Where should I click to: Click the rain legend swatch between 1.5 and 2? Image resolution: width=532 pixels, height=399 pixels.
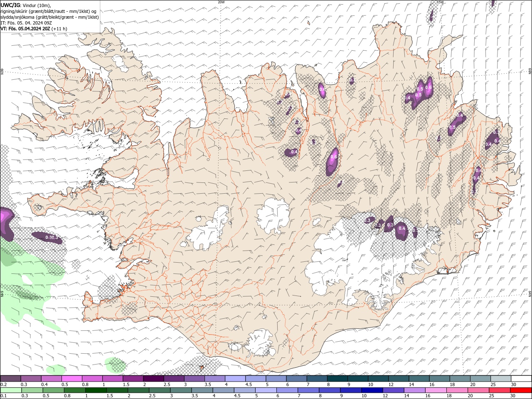[x=117, y=390]
